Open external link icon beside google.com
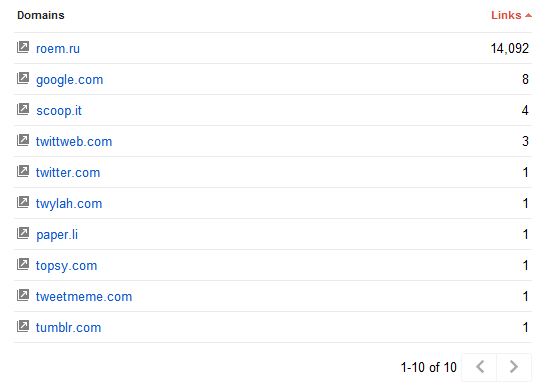545x388 pixels. 23,78
